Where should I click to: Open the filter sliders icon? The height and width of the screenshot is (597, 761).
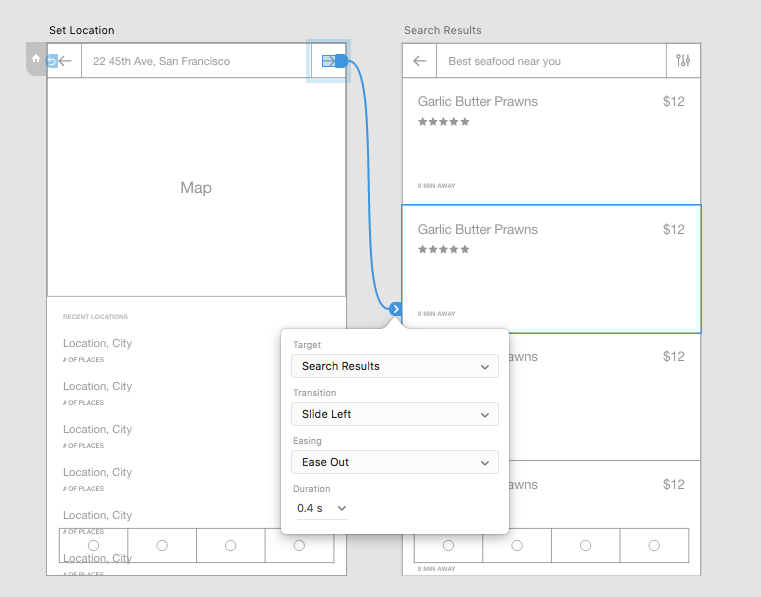click(683, 61)
